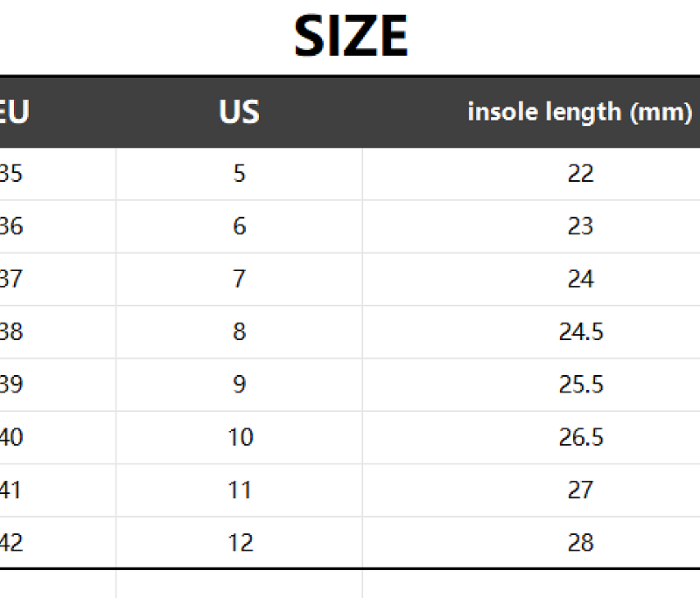Screen dimensions: 700x598
Task: Choose US size 8 cell
Action: click(x=239, y=331)
